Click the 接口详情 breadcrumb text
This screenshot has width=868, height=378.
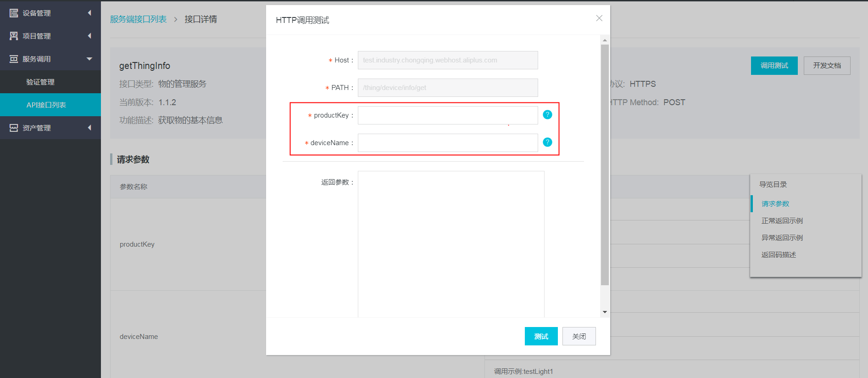(x=201, y=19)
